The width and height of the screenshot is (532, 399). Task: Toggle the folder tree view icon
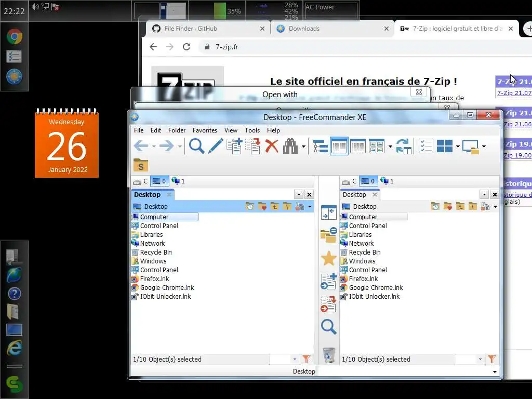click(x=320, y=146)
